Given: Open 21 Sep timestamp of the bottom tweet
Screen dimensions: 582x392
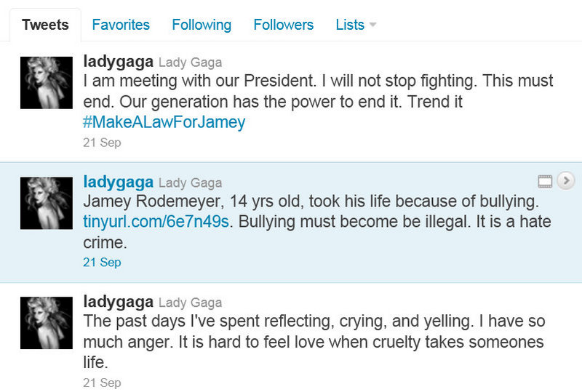Looking at the screenshot, I should pyautogui.click(x=102, y=383).
